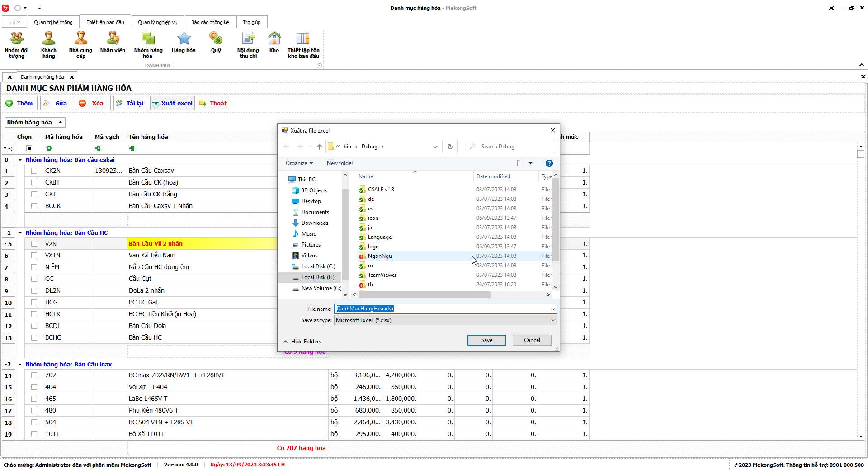Open the Quản lý nghiệp vụ tab
Image resolution: width=868 pixels, height=470 pixels.
pyautogui.click(x=157, y=22)
